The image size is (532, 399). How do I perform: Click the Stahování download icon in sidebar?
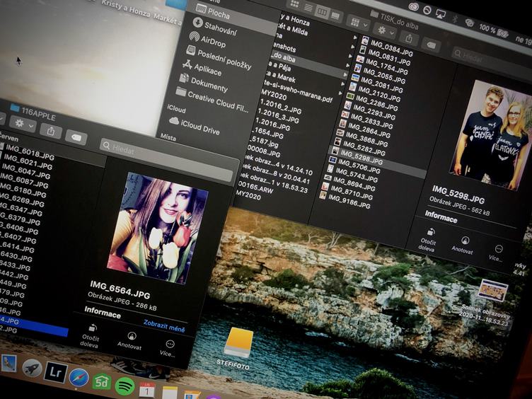tap(197, 23)
